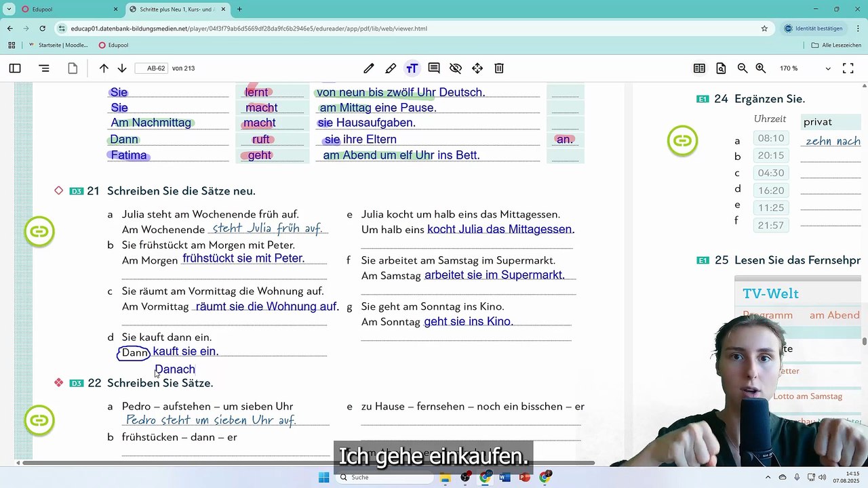The image size is (868, 488).
Task: Click the vertical scrollbar thumb on the right
Action: coord(864,341)
